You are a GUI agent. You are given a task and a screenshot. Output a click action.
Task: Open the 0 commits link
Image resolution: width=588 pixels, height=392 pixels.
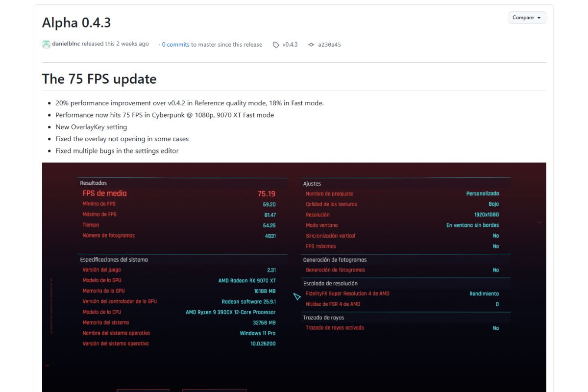pos(176,45)
